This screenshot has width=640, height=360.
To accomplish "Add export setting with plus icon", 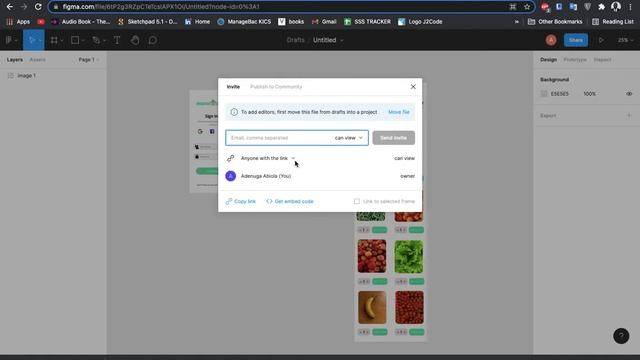I will pyautogui.click(x=629, y=116).
